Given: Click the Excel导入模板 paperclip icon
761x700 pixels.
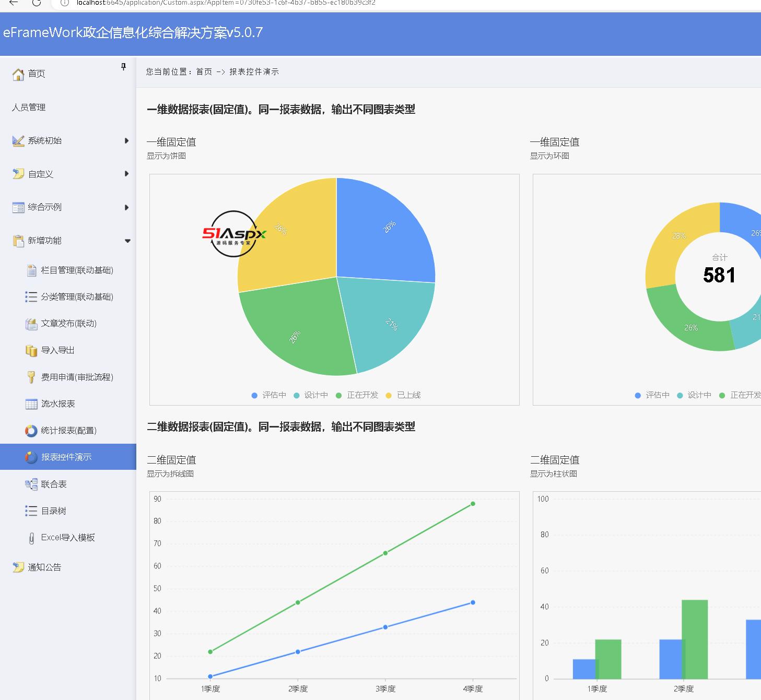Looking at the screenshot, I should tap(31, 538).
